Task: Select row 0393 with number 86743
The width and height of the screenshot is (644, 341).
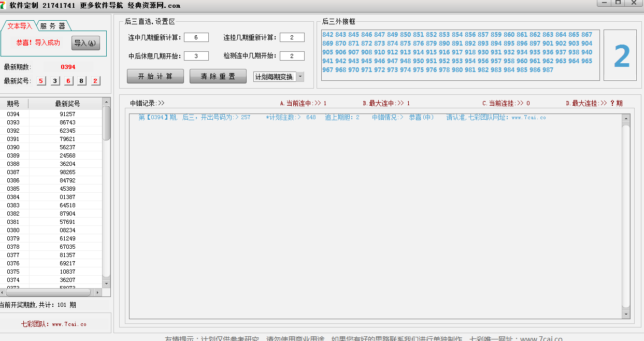Action: (x=51, y=122)
